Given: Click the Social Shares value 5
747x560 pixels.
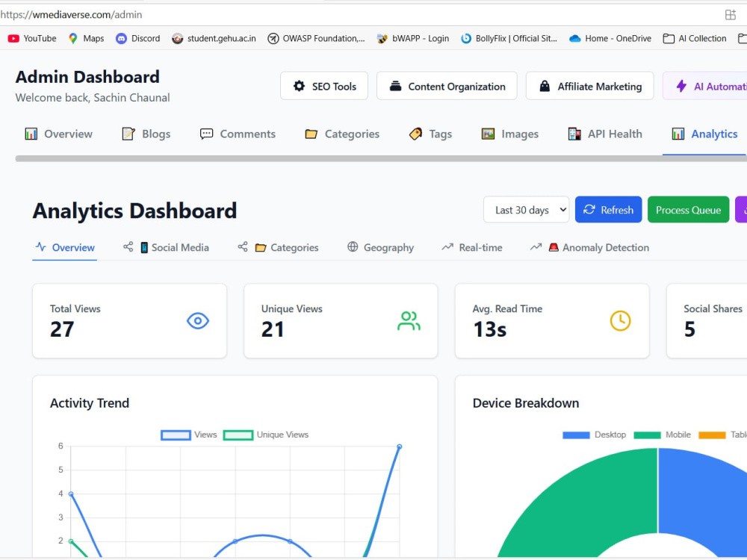Looking at the screenshot, I should point(689,329).
